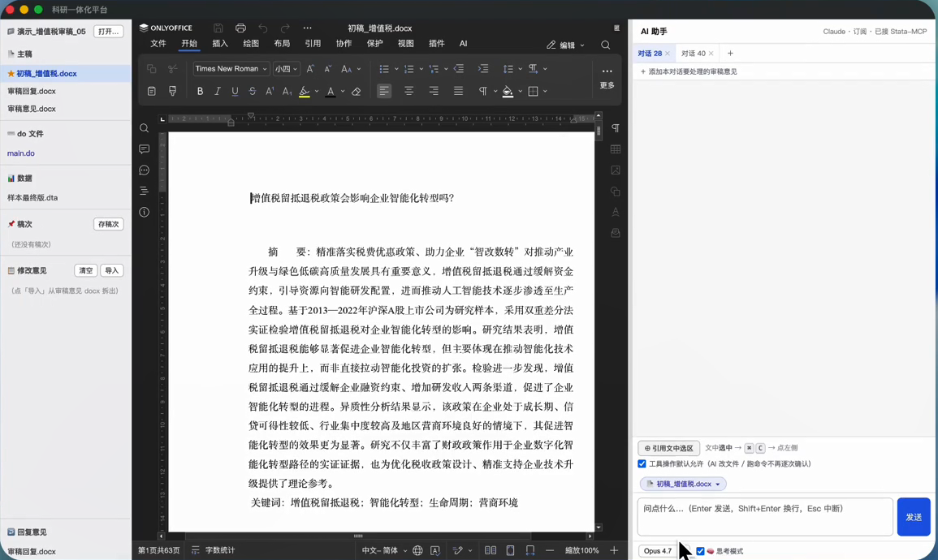This screenshot has height=560, width=938.
Task: Open the 编辑 mode dropdown
Action: point(565,45)
